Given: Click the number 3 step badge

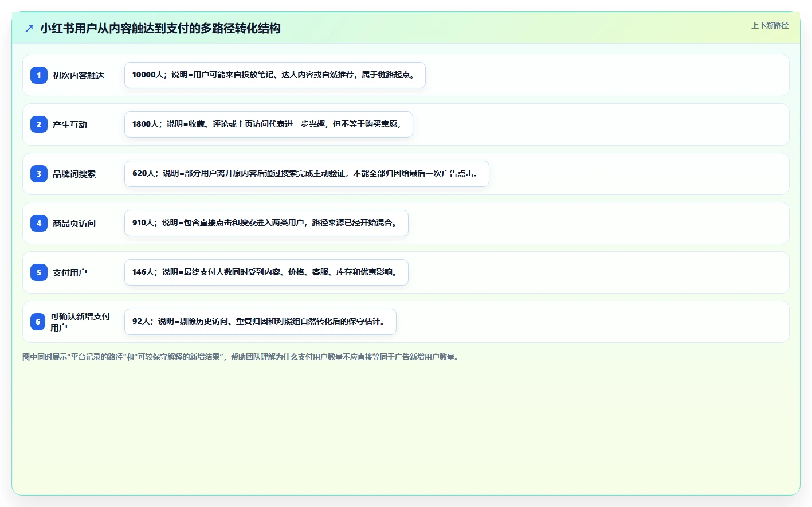Looking at the screenshot, I should [x=39, y=174].
